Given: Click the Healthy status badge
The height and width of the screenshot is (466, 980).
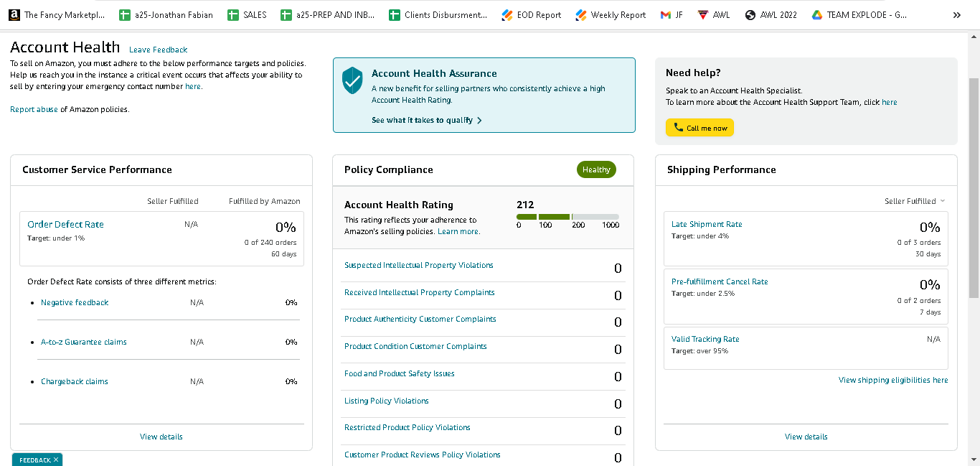Looking at the screenshot, I should pos(596,170).
